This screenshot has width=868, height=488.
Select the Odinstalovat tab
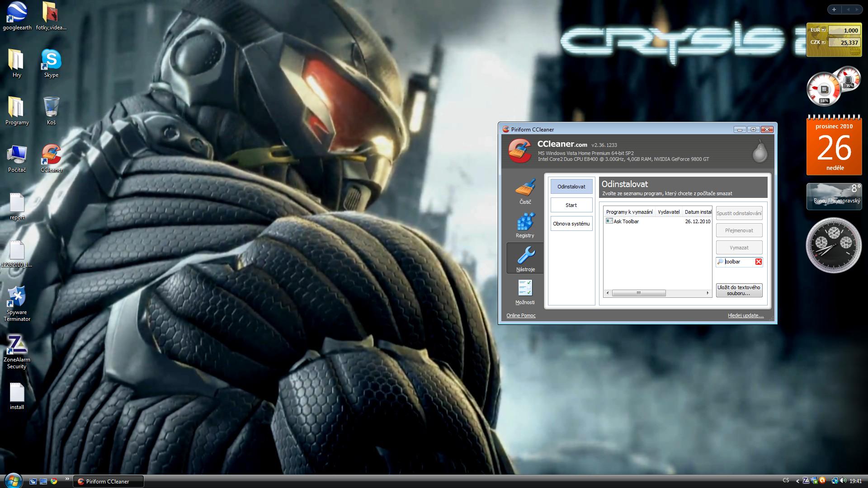click(x=571, y=187)
